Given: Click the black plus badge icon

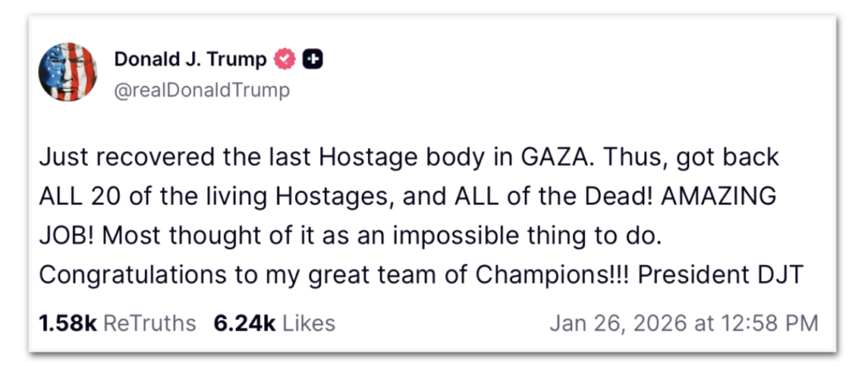Looking at the screenshot, I should point(314,59).
